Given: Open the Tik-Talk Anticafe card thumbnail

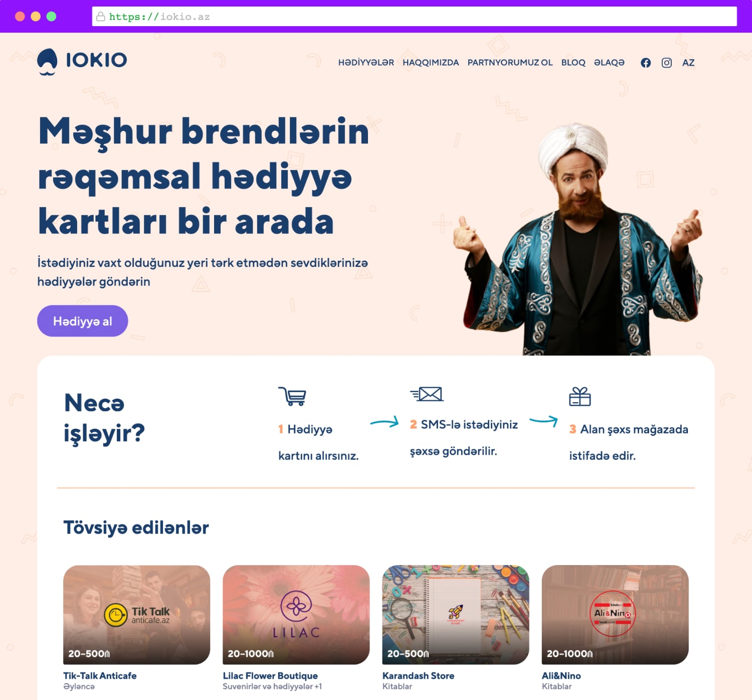Looking at the screenshot, I should [x=136, y=615].
